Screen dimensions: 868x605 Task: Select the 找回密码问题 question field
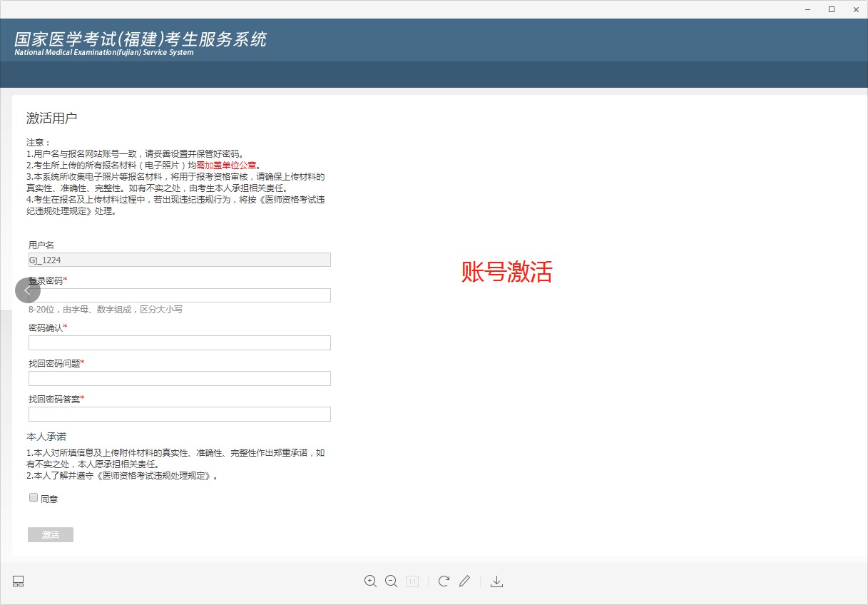click(x=180, y=379)
